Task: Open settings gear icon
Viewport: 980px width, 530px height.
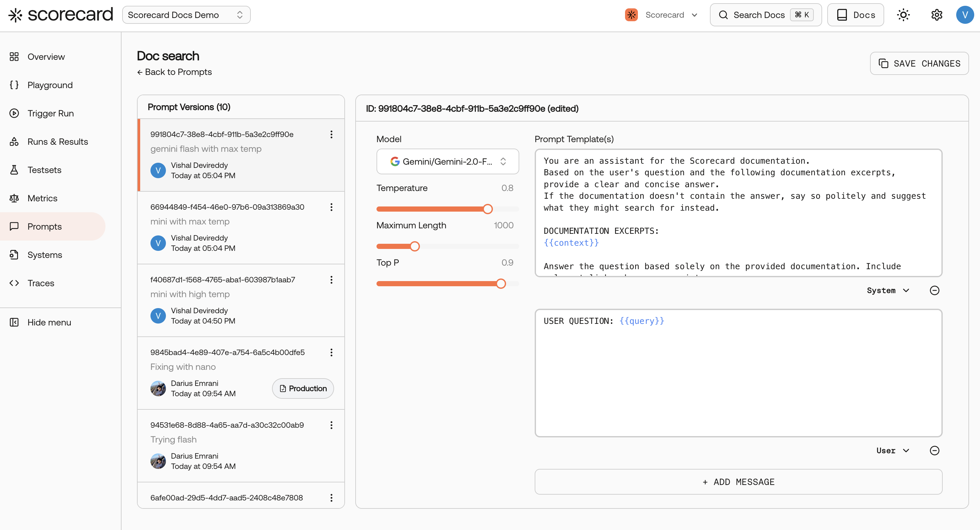Action: [x=936, y=15]
